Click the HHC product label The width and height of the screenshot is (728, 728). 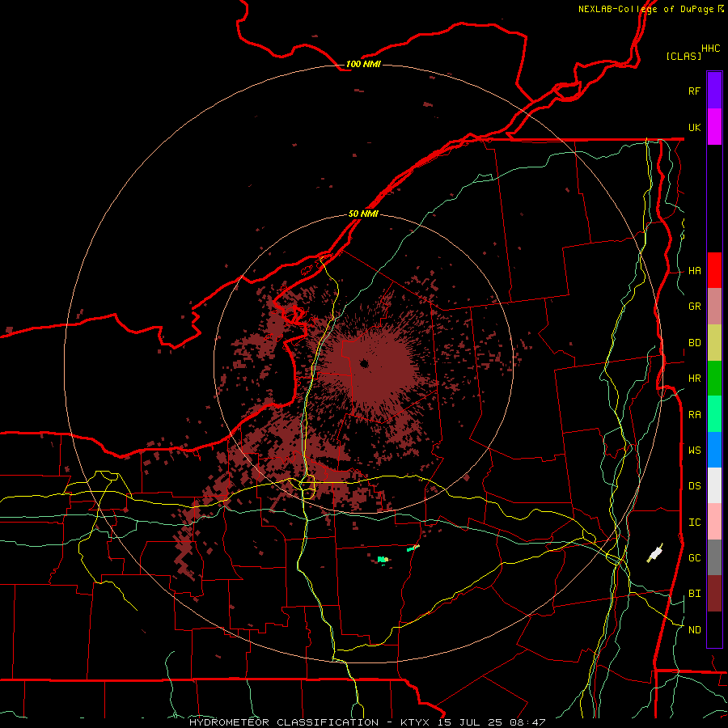click(710, 49)
